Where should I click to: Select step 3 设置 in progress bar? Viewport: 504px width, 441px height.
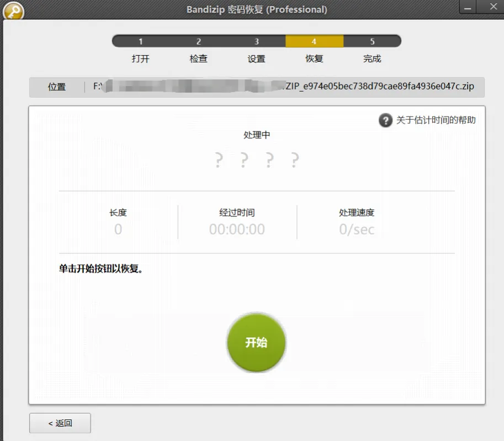[x=257, y=41]
